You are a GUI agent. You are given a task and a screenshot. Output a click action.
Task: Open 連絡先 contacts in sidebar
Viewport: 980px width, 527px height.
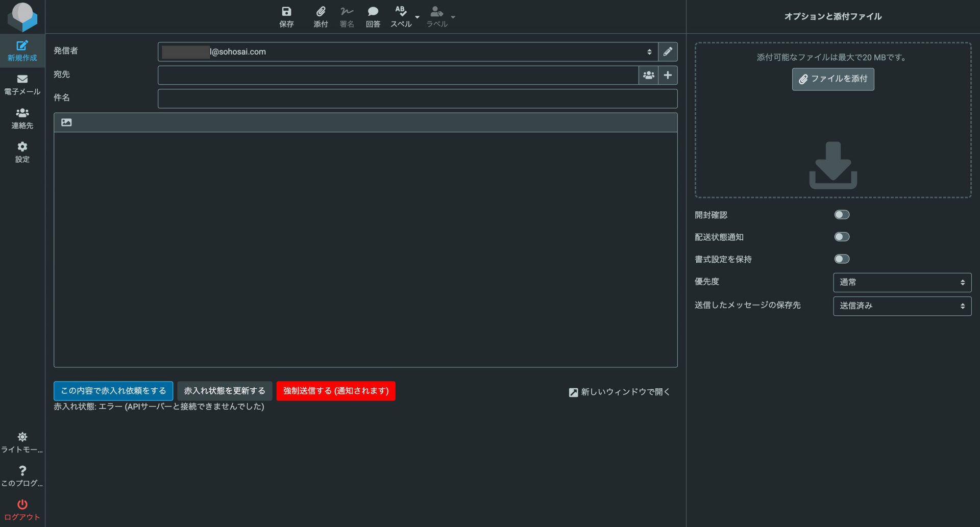[x=22, y=118]
